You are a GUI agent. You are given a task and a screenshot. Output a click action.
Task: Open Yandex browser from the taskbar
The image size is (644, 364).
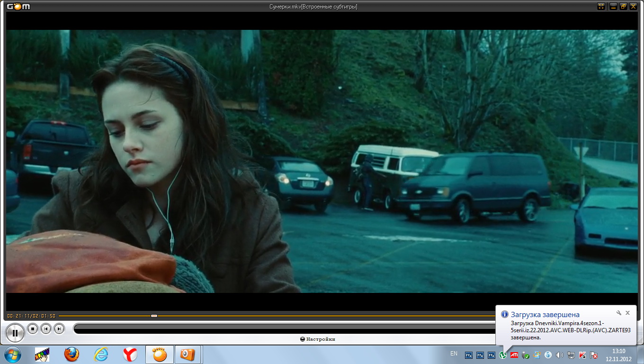click(x=130, y=355)
